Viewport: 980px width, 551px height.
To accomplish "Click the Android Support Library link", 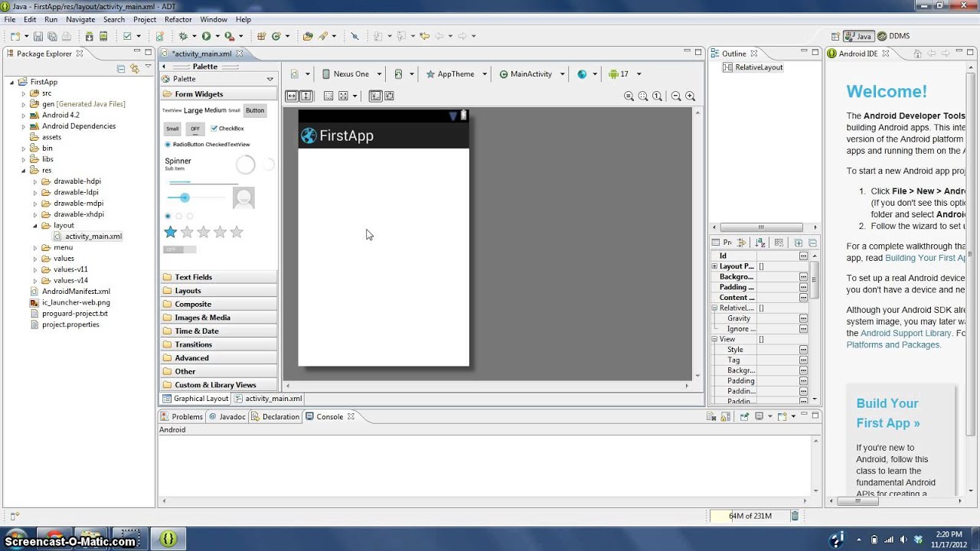I will pos(906,333).
